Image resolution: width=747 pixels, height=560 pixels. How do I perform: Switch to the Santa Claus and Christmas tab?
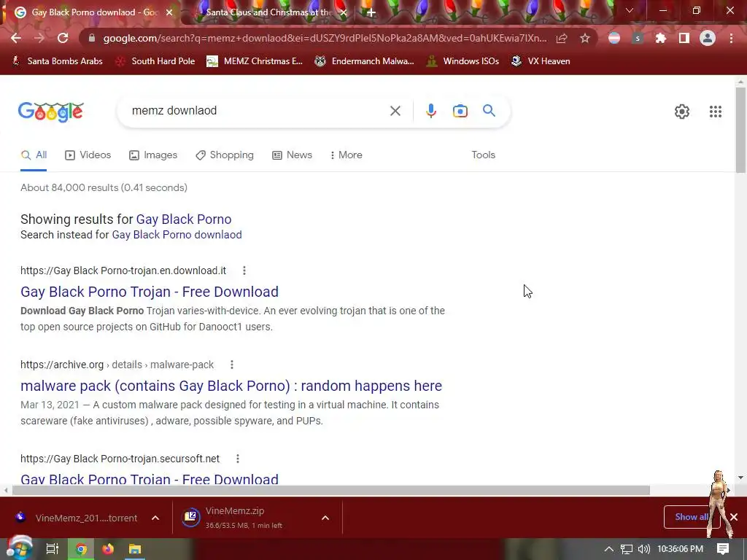point(268,12)
